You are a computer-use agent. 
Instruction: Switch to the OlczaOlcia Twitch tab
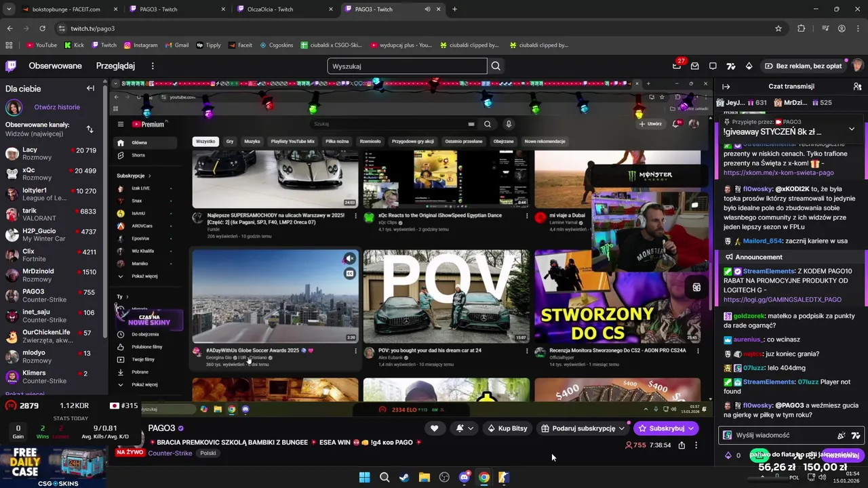click(284, 9)
